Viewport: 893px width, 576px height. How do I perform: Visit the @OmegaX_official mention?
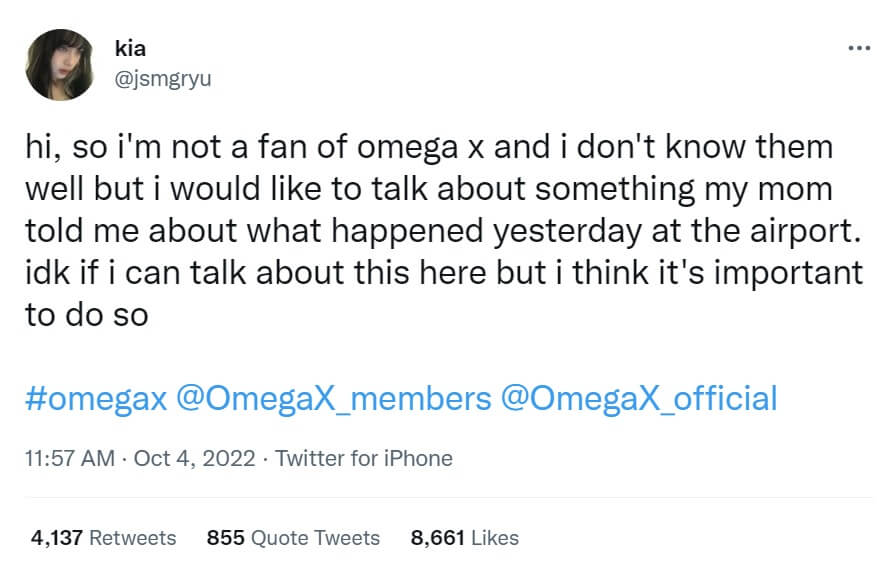coord(638,398)
